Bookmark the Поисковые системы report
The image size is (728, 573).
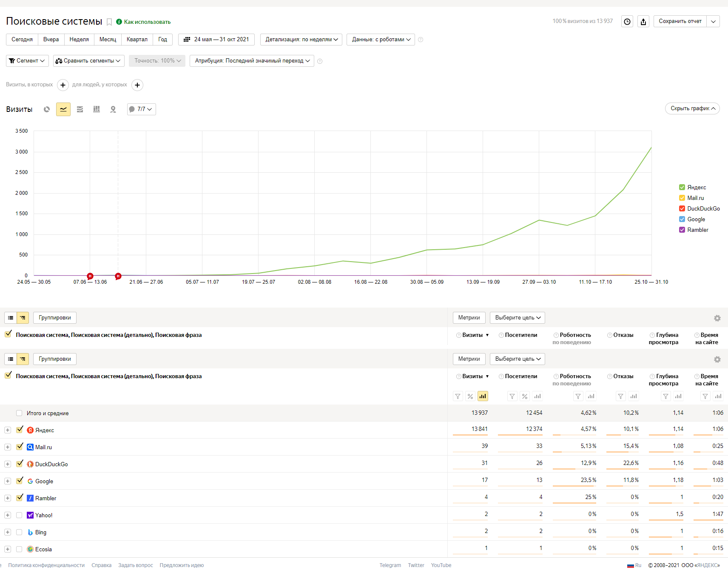tap(109, 22)
